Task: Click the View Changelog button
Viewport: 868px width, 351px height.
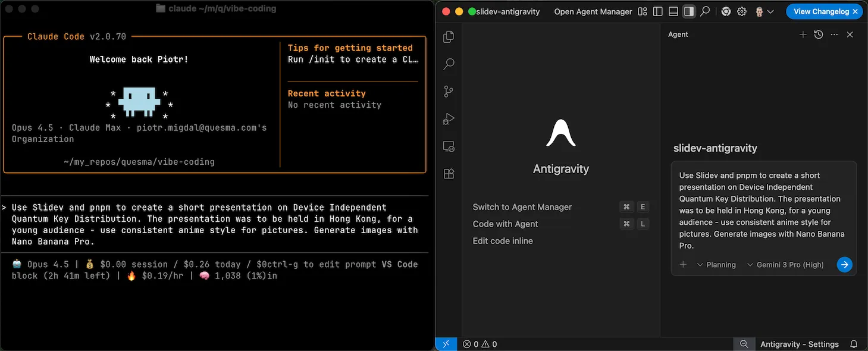Action: pyautogui.click(x=824, y=11)
